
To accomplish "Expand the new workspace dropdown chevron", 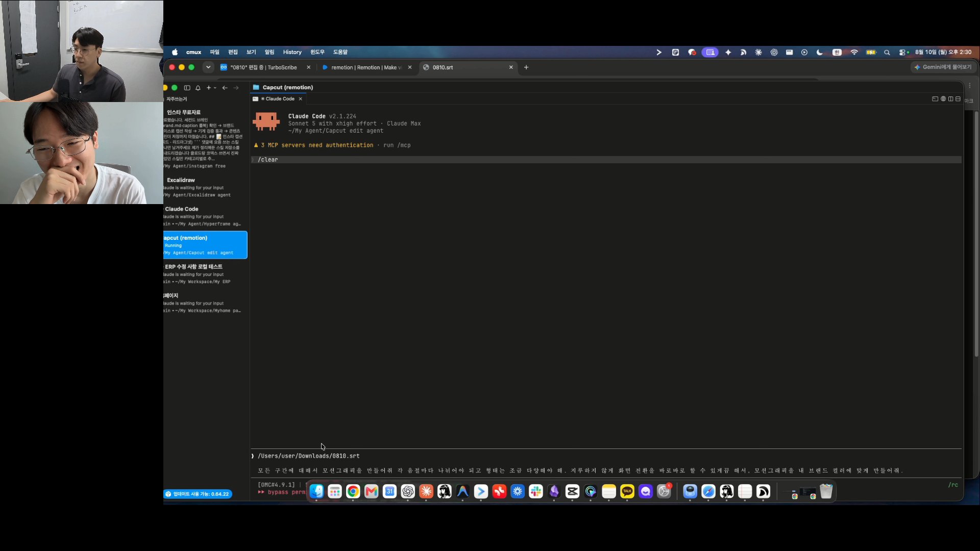I will point(215,88).
